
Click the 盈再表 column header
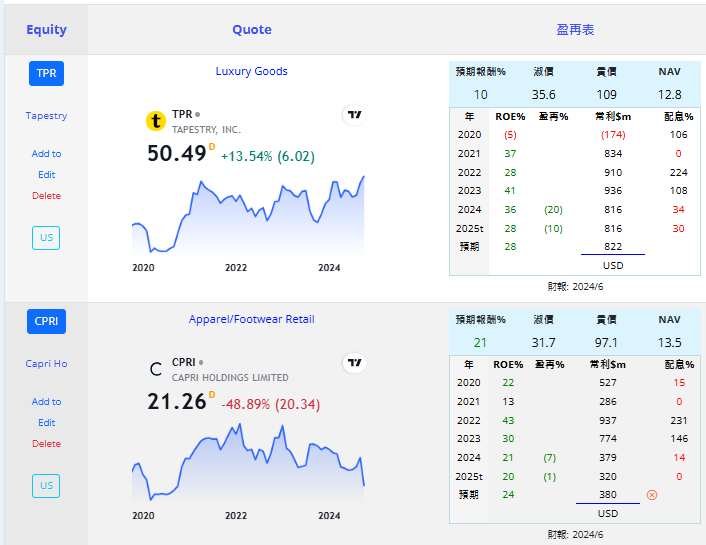(575, 30)
